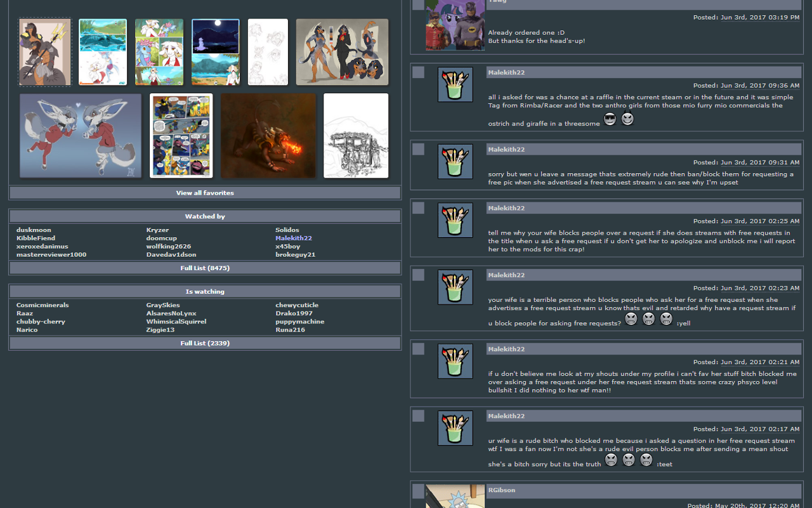
Task: Click the sunglasses emoticon in the 09:36 AM shout
Action: [x=610, y=119]
